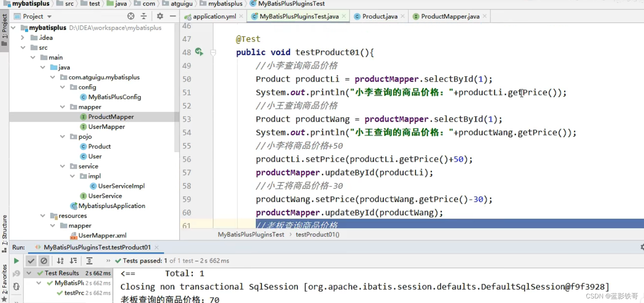Open the Project tool window sidebar button
The width and height of the screenshot is (644, 303).
[4, 30]
